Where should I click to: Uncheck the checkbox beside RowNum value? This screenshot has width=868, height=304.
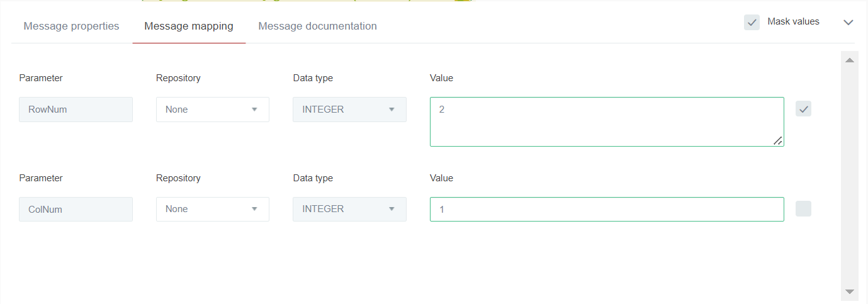pyautogui.click(x=803, y=109)
